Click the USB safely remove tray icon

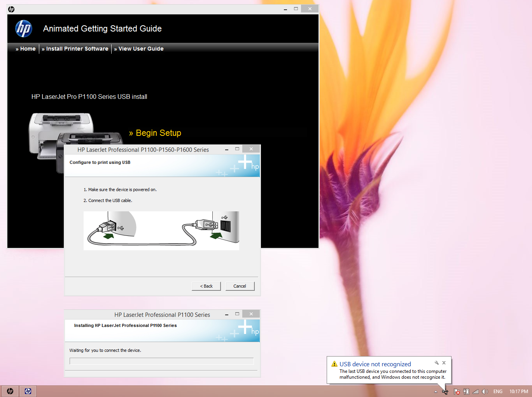click(x=445, y=392)
